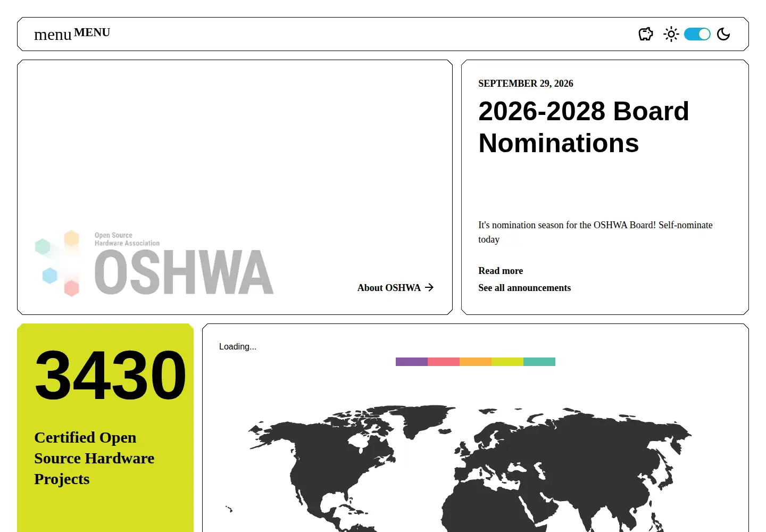Open the 2026-2028 Board Nominations headline
The width and height of the screenshot is (766, 532).
[584, 127]
